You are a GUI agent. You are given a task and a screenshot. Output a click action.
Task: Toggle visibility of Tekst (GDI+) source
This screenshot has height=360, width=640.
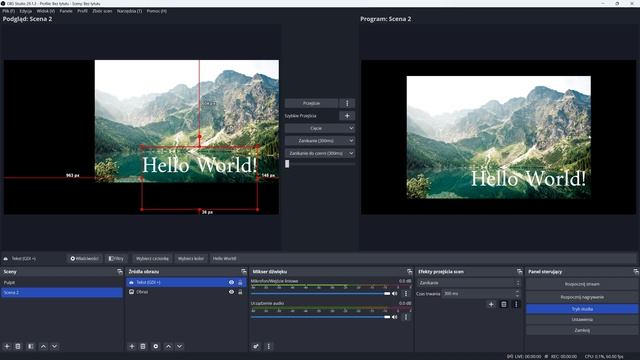pos(231,282)
